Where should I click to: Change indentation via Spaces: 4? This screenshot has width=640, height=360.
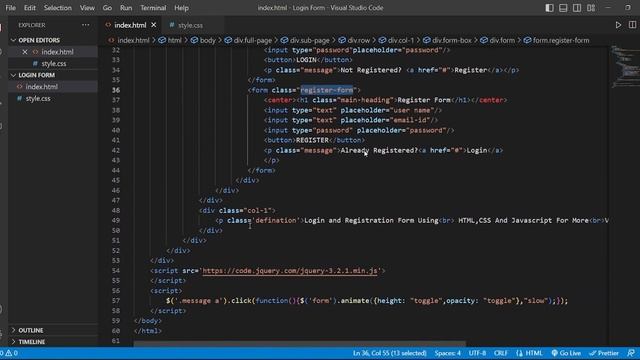[447, 353]
